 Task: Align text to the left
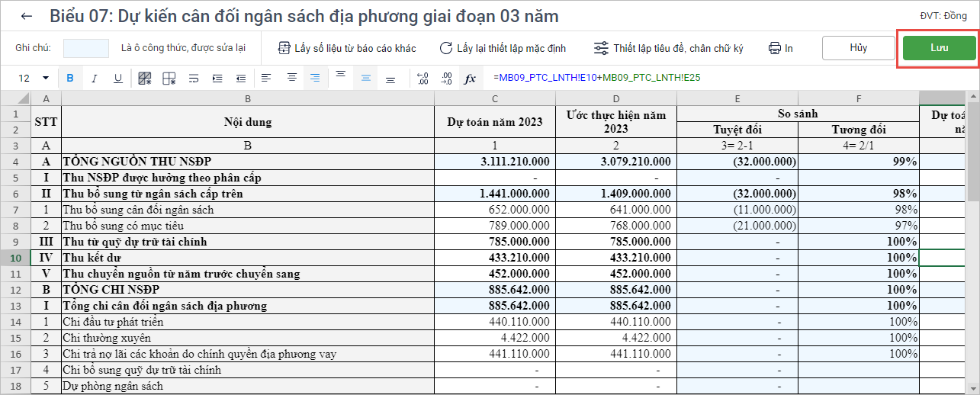(266, 78)
